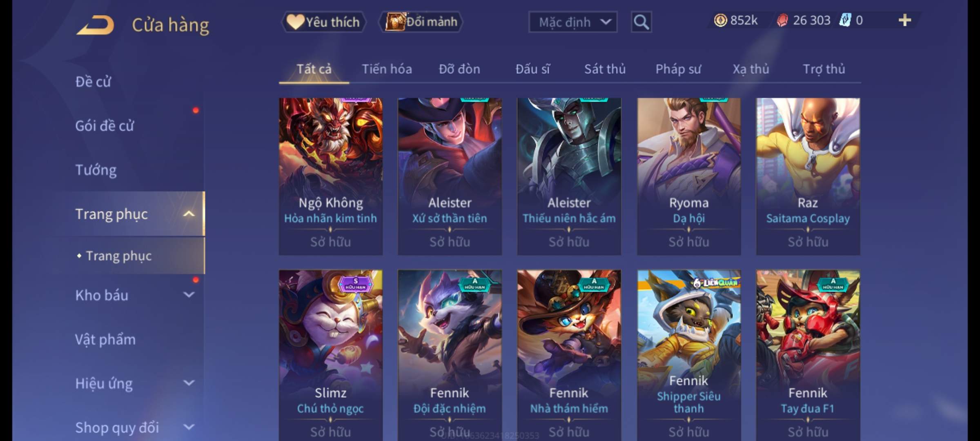Viewport: 980px width, 441px height.
Task: Switch to the Sát thủ tab
Action: point(605,69)
